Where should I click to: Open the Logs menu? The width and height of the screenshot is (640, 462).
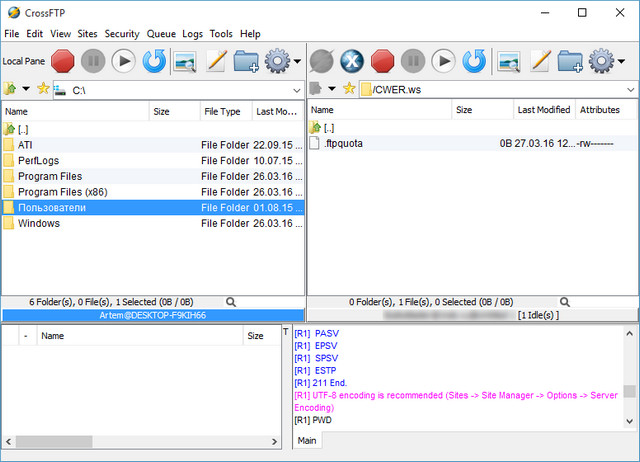[x=193, y=34]
